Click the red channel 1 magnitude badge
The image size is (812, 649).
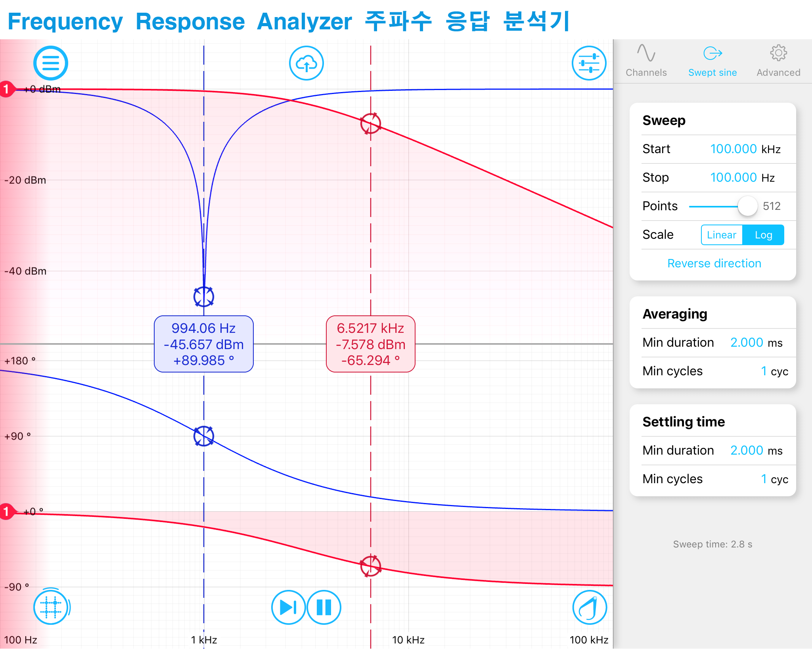(x=6, y=89)
